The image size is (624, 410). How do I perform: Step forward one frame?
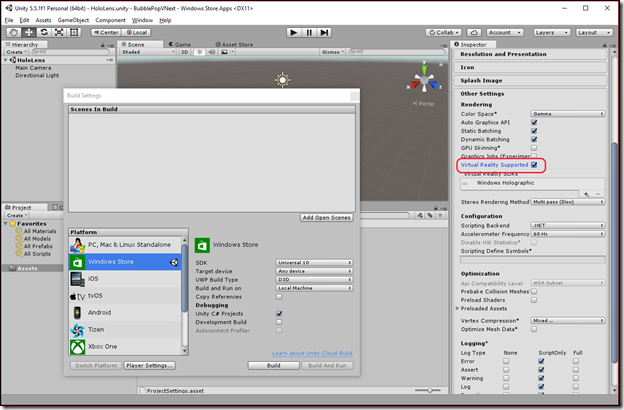pos(324,32)
